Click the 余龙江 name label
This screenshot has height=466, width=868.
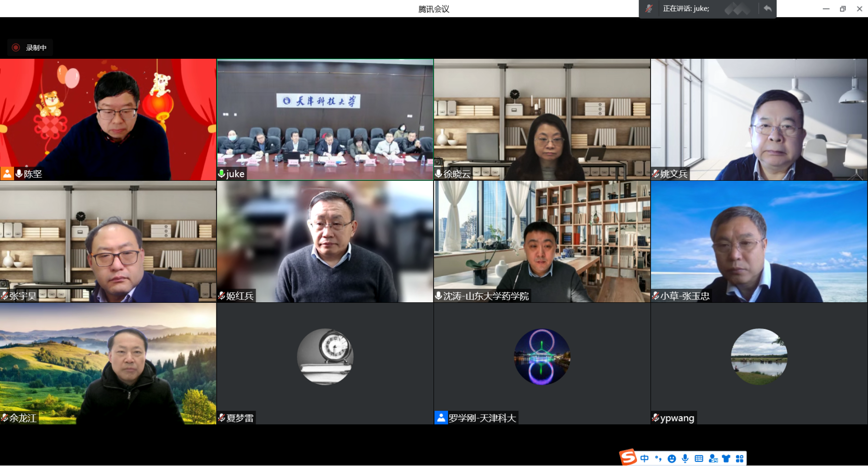23,418
